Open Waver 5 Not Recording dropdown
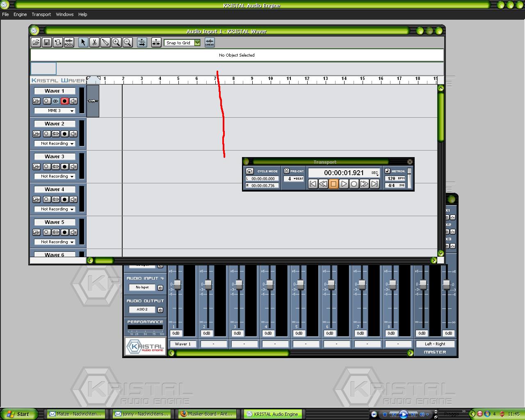This screenshot has width=525, height=420. (x=55, y=242)
